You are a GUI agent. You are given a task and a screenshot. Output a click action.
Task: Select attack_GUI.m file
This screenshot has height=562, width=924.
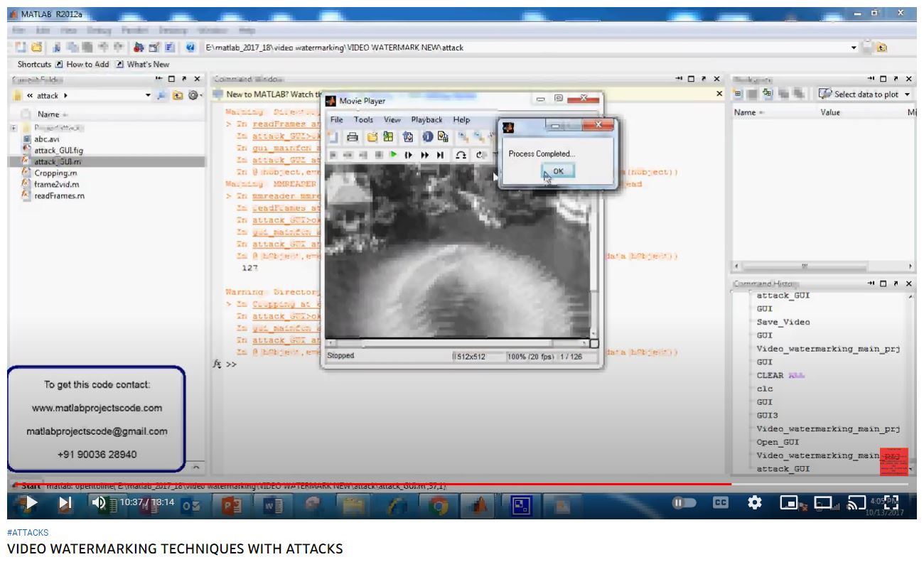point(57,162)
